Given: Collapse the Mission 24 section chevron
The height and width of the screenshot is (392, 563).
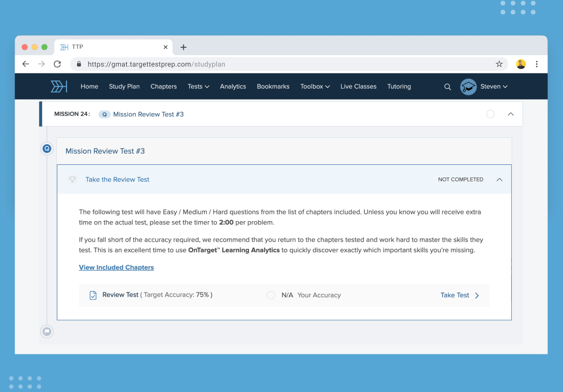Looking at the screenshot, I should tap(511, 114).
